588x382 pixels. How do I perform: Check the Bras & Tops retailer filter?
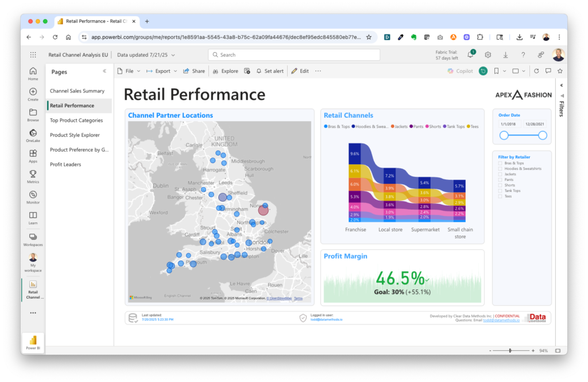(x=500, y=163)
